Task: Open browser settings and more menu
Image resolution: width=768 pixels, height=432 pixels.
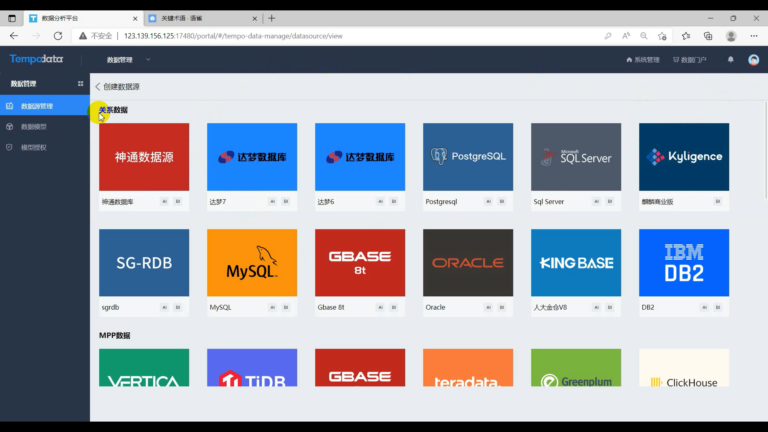Action: click(753, 36)
